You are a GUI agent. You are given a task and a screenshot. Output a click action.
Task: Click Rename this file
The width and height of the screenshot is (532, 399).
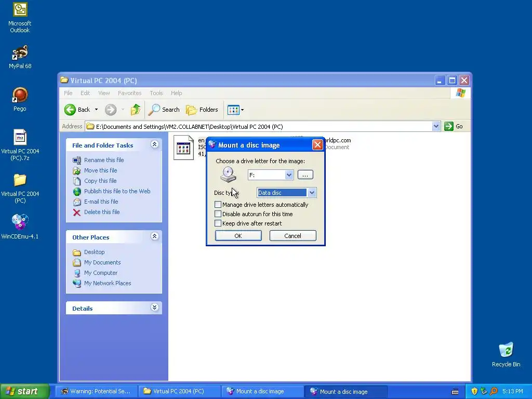pyautogui.click(x=104, y=160)
